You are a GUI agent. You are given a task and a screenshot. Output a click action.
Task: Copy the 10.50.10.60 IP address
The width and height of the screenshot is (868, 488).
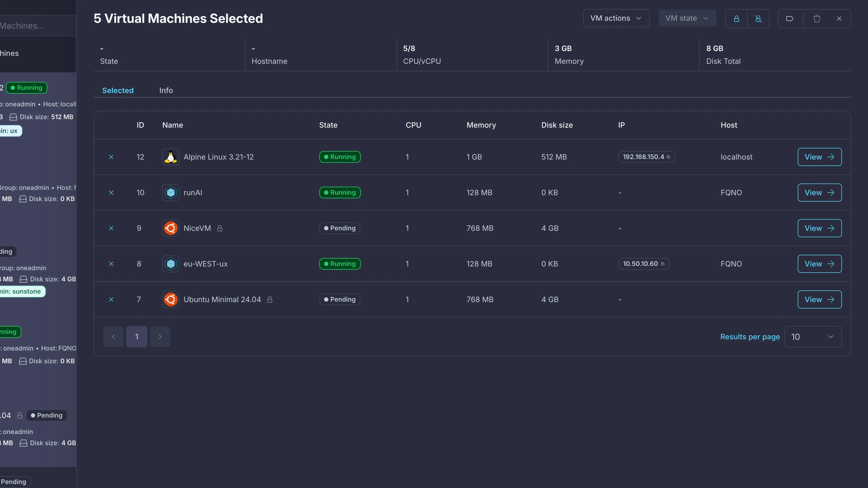pos(663,264)
